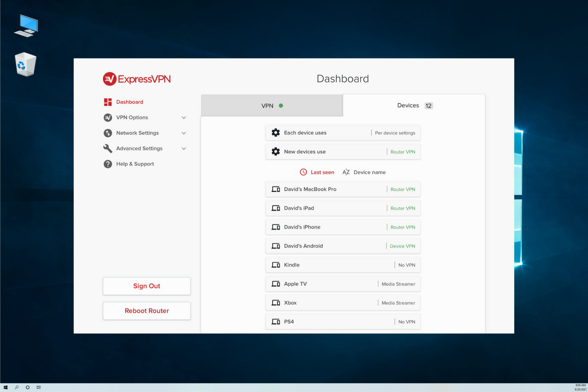The height and width of the screenshot is (392, 588).
Task: Sort devices by Device name
Action: pyautogui.click(x=369, y=172)
